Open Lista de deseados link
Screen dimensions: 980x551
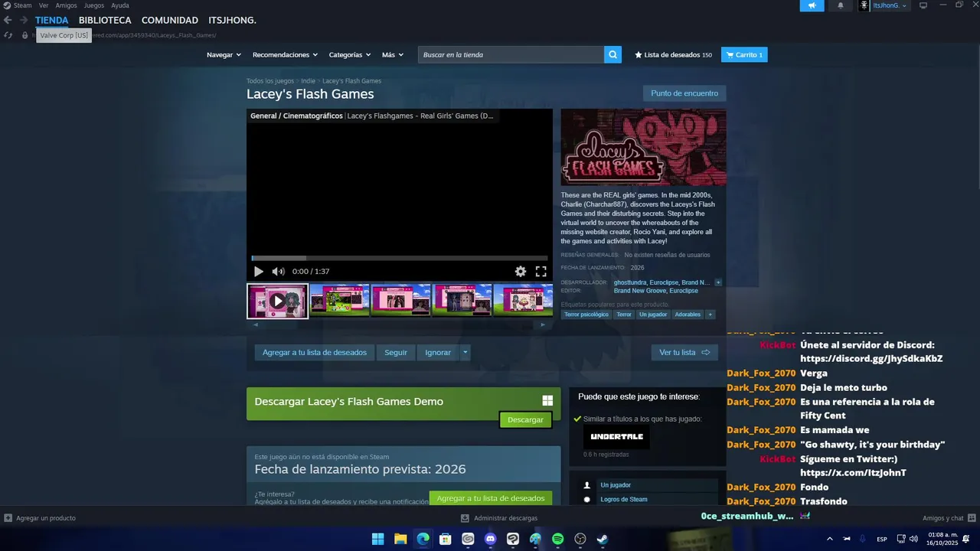point(674,55)
